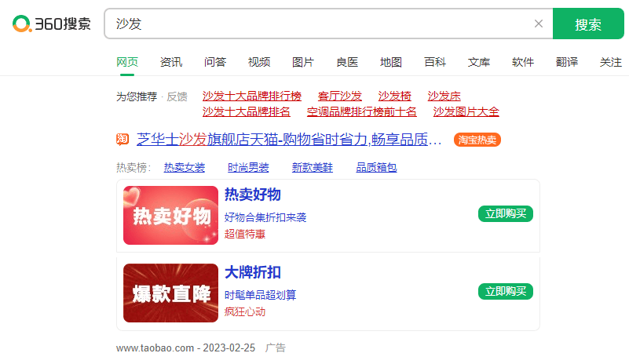
Task: Click the 反馈 feedback link
Action: tap(177, 96)
